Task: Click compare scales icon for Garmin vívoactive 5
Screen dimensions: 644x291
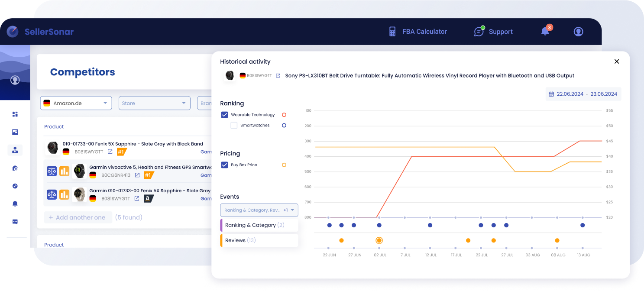Action: point(52,171)
